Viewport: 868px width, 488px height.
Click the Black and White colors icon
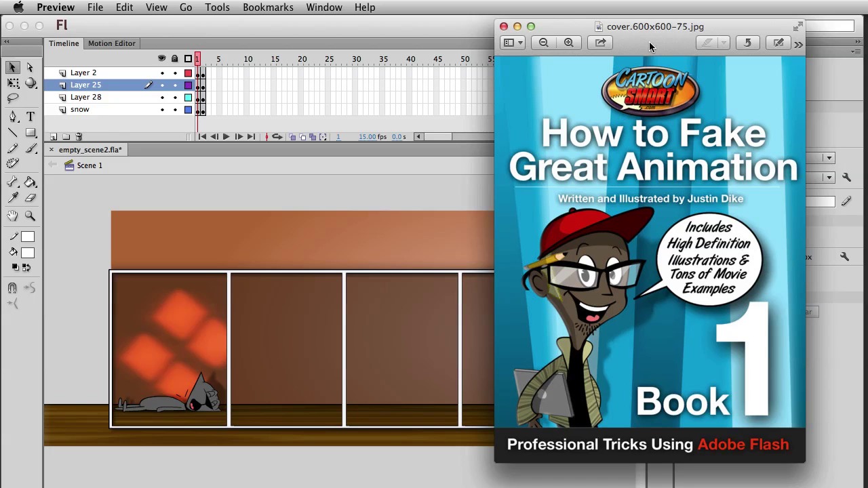[x=15, y=268]
